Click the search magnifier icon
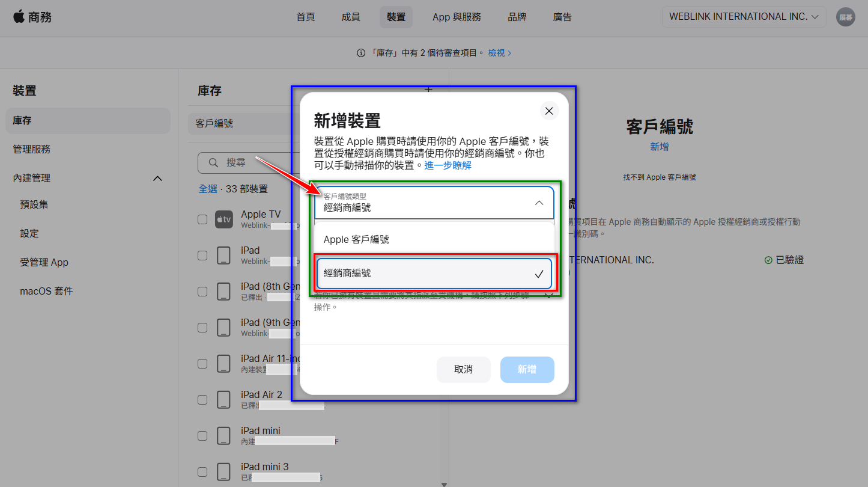 pyautogui.click(x=213, y=162)
